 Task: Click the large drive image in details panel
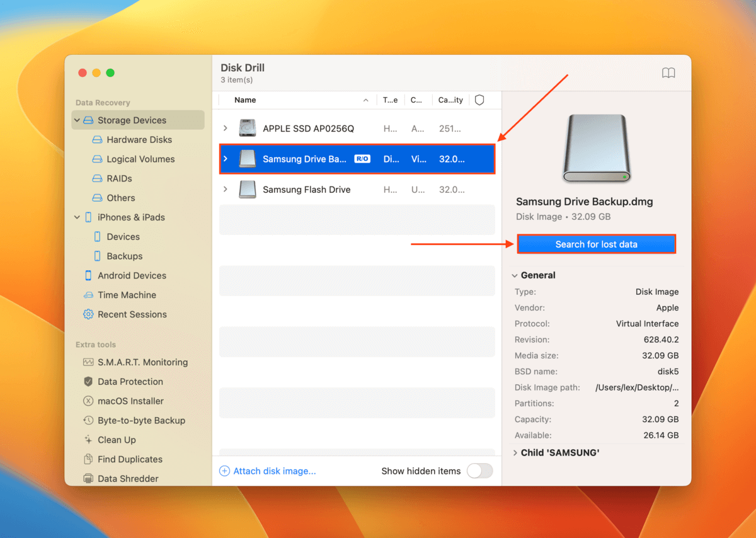click(x=595, y=149)
